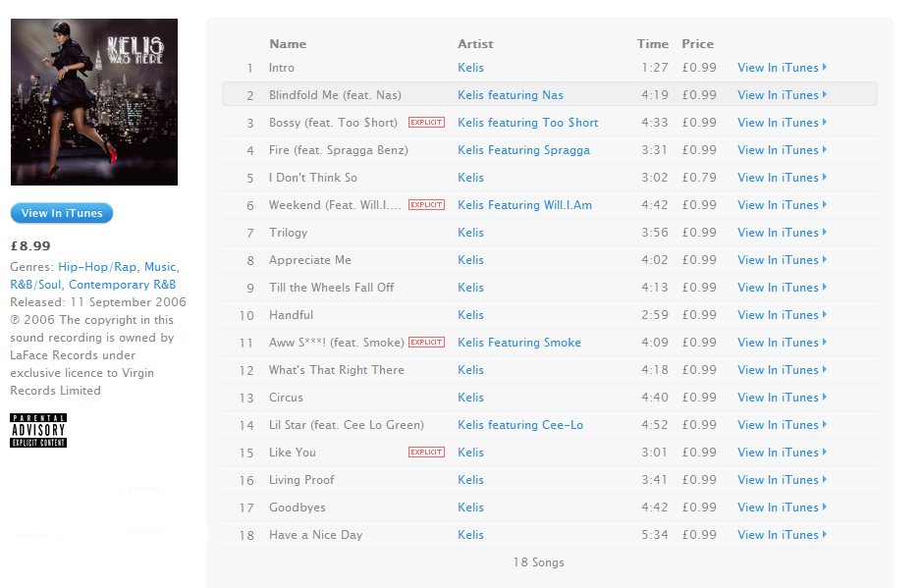The height and width of the screenshot is (588, 920).
Task: Click the Explicit badge on Aww S***!
Action: tap(426, 343)
